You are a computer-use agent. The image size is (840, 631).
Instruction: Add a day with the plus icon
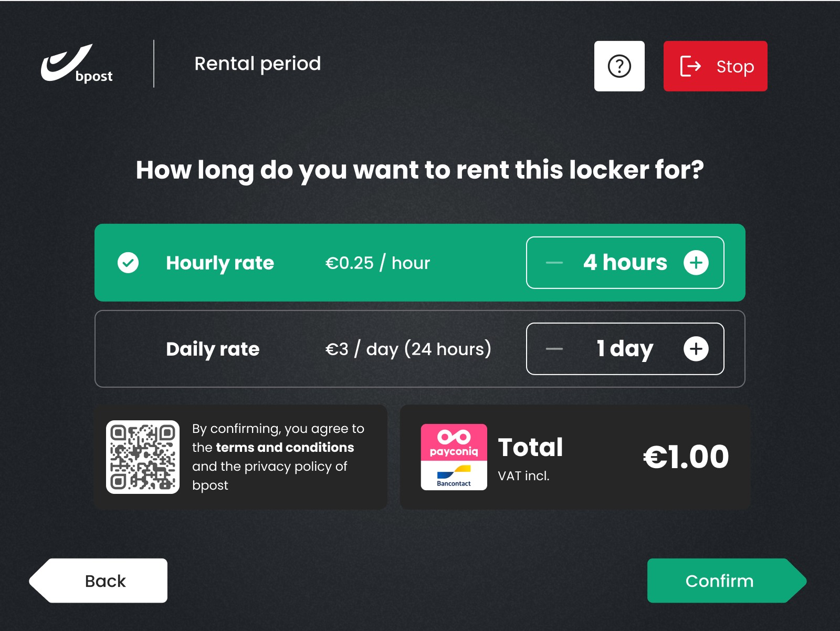pyautogui.click(x=696, y=349)
